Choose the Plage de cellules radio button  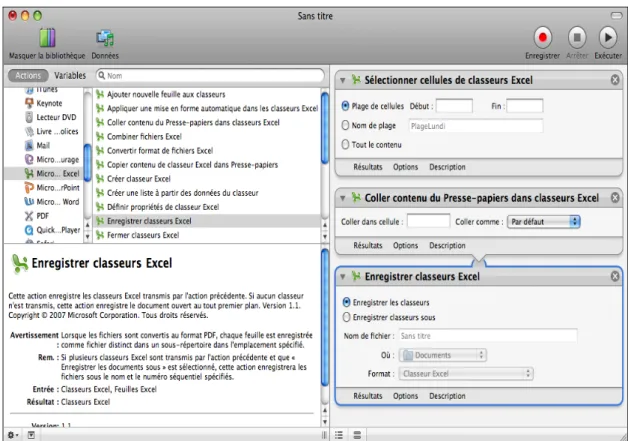[x=345, y=106]
